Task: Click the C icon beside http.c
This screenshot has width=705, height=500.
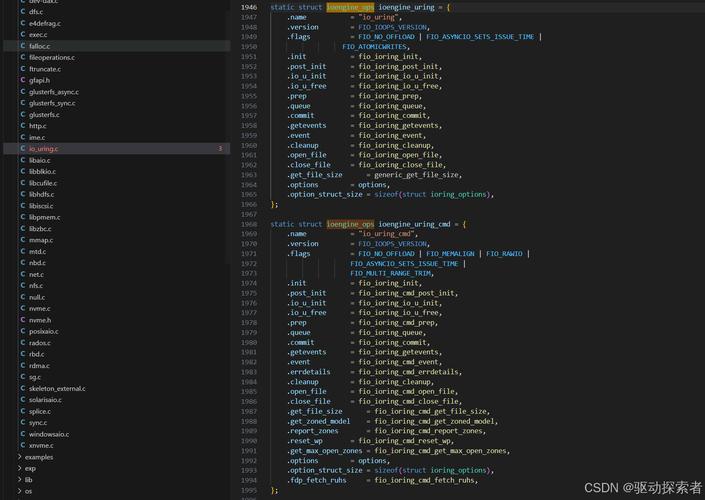Action: [x=22, y=126]
